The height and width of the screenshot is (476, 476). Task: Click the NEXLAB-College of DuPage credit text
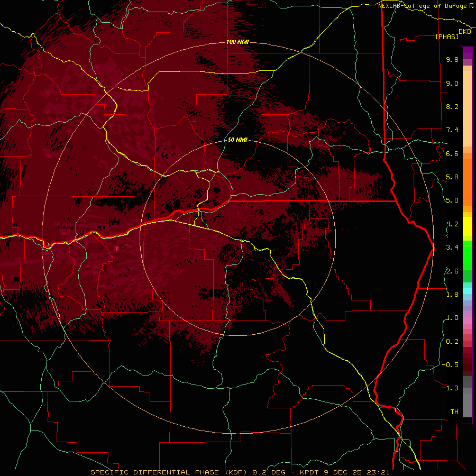coord(426,6)
